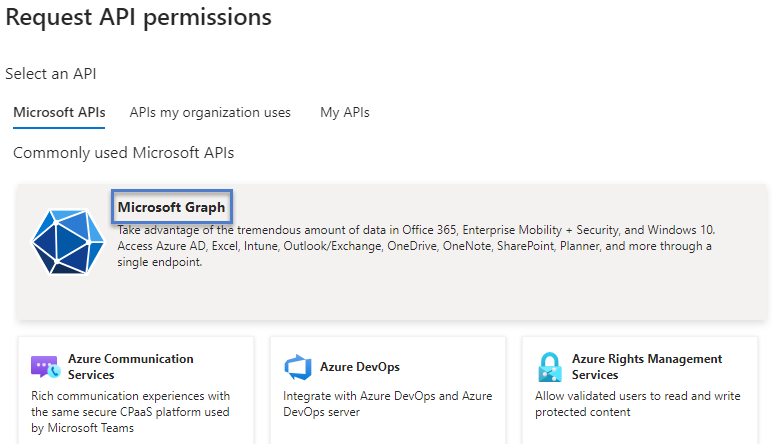Open the APIs my organization uses tab
This screenshot has height=444, width=772.
(x=210, y=113)
